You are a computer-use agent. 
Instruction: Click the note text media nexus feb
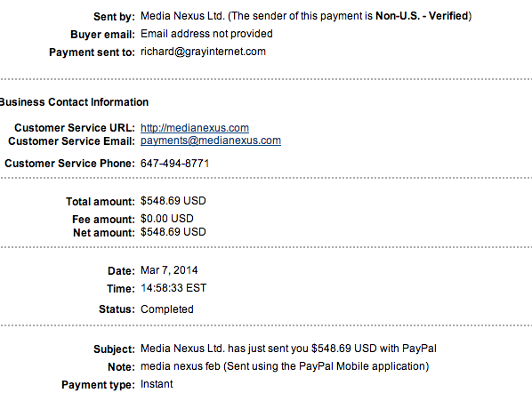(181, 366)
